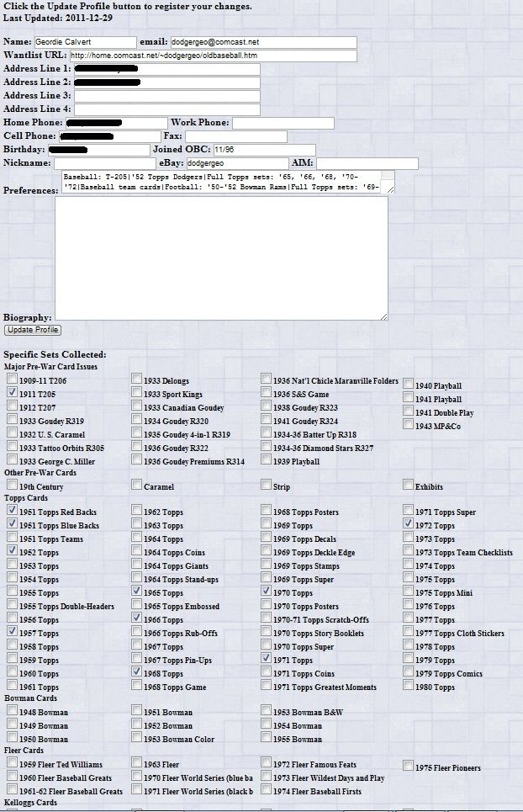This screenshot has height=812, width=523.
Task: Edit the Joined OBC field showing 11/96
Action: pyautogui.click(x=264, y=150)
